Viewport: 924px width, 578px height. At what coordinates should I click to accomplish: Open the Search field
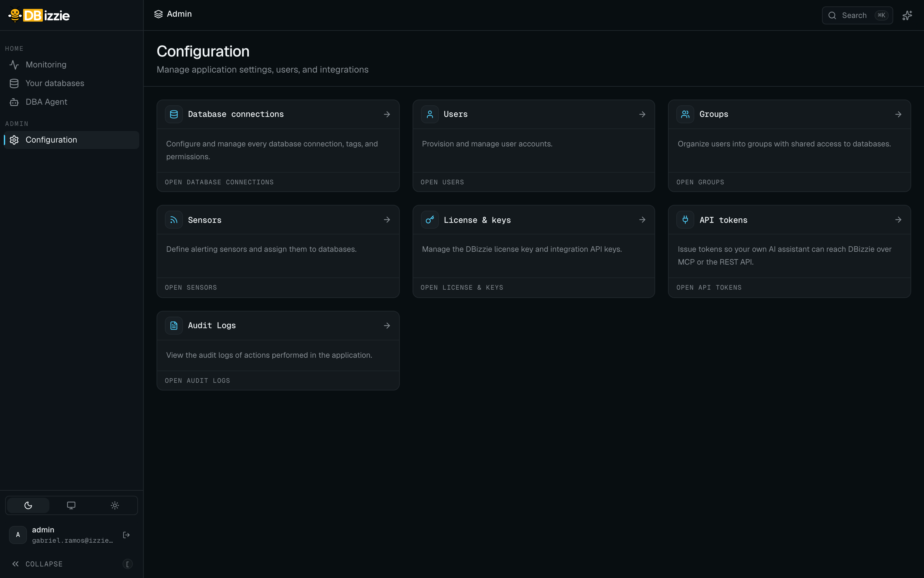[857, 15]
